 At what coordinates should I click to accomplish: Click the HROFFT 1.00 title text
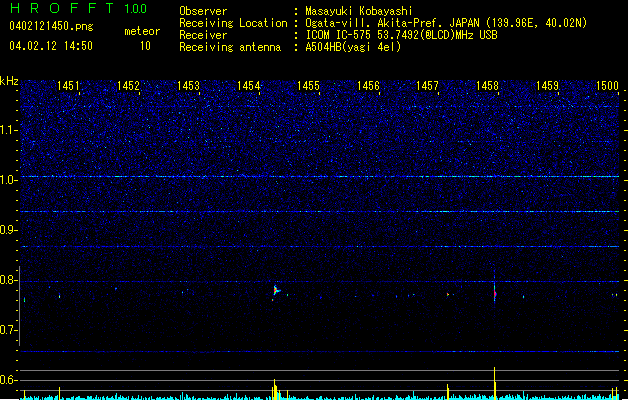pyautogui.click(x=78, y=8)
